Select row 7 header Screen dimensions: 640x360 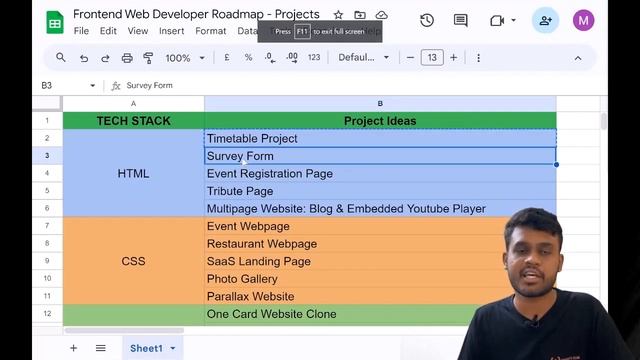coord(47,226)
